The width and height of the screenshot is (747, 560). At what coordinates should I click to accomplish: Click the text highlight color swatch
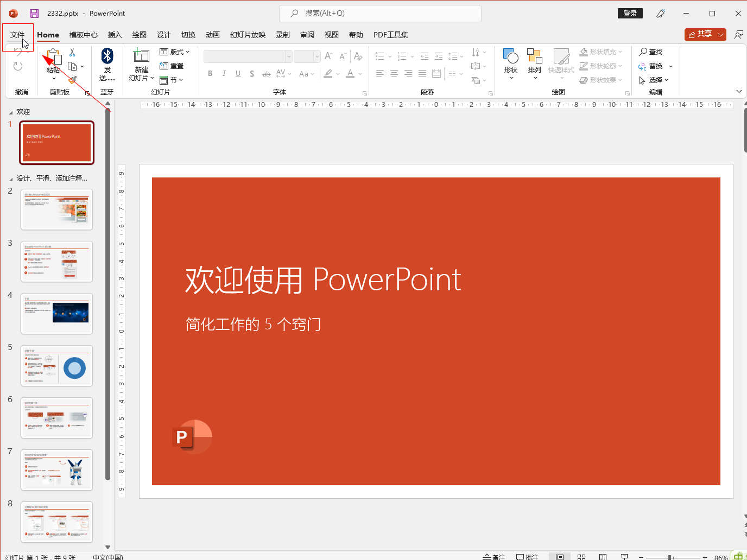pyautogui.click(x=328, y=74)
